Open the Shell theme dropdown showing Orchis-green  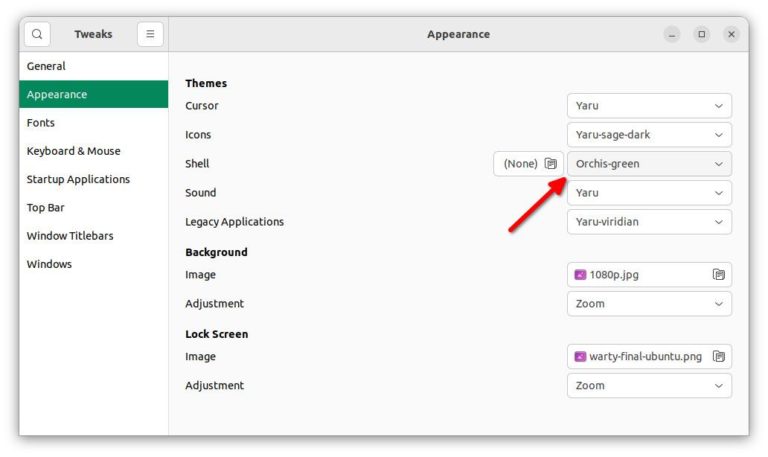click(x=649, y=164)
